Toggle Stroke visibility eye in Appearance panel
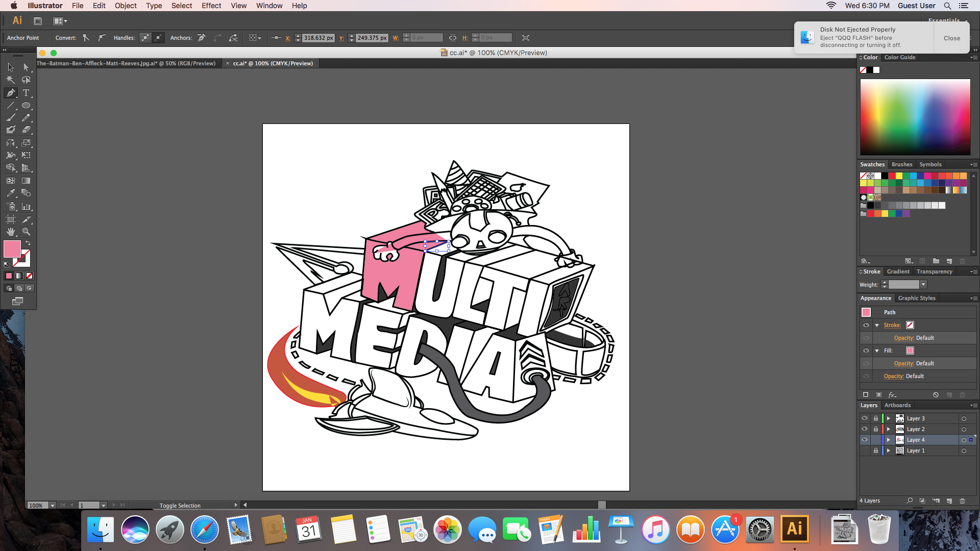The height and width of the screenshot is (551, 980). [x=866, y=325]
